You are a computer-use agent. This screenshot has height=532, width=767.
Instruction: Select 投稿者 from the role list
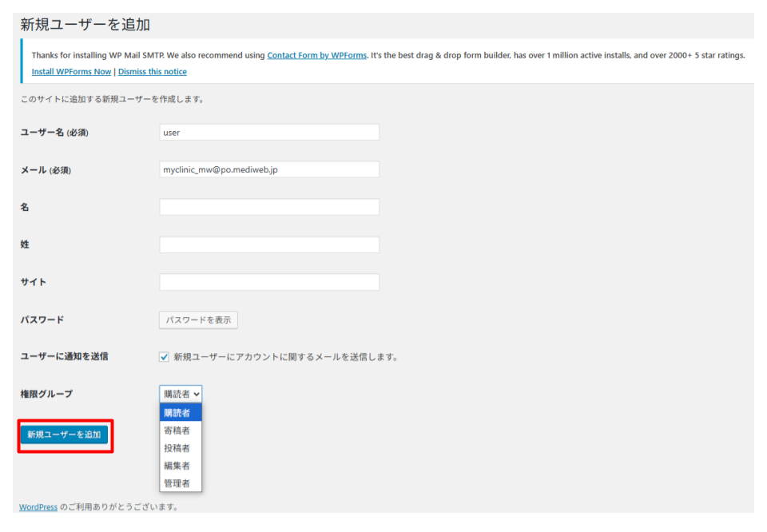click(181, 448)
